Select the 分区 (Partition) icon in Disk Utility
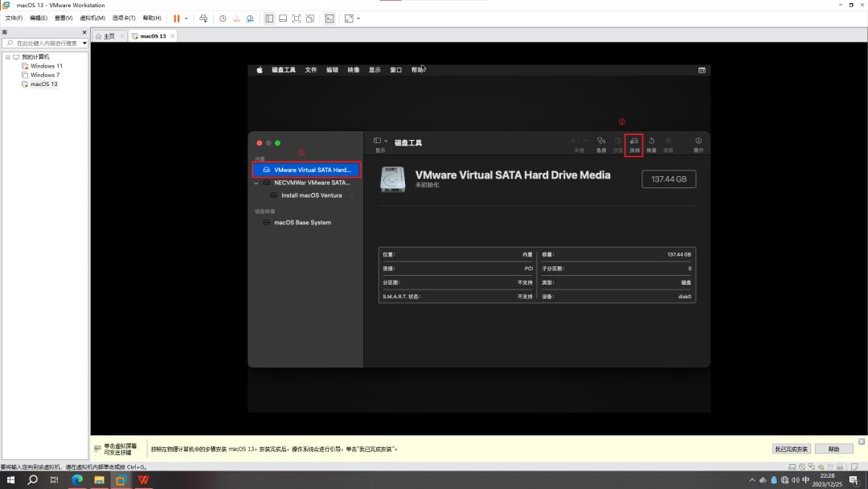 coord(618,140)
